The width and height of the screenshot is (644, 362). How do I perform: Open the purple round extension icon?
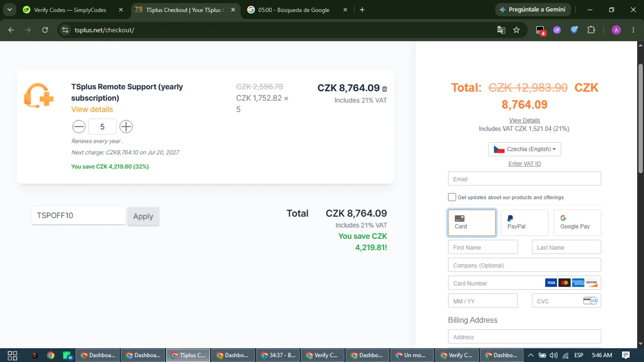pos(557,30)
